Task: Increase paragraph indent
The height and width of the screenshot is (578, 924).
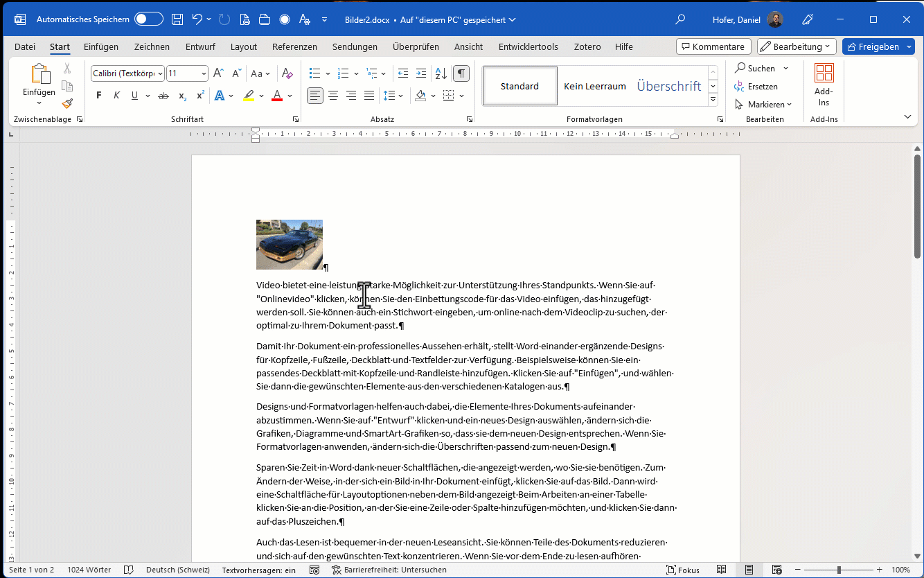Action: 421,73
